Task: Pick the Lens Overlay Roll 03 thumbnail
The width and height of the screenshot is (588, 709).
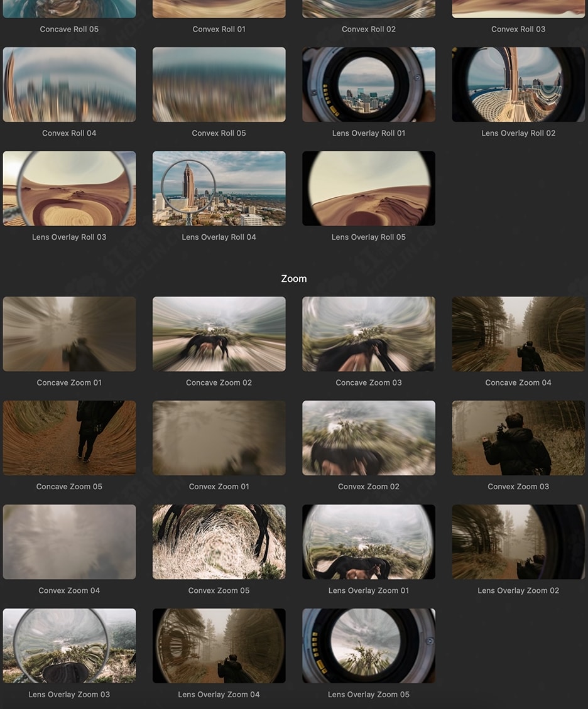Action: (69, 188)
